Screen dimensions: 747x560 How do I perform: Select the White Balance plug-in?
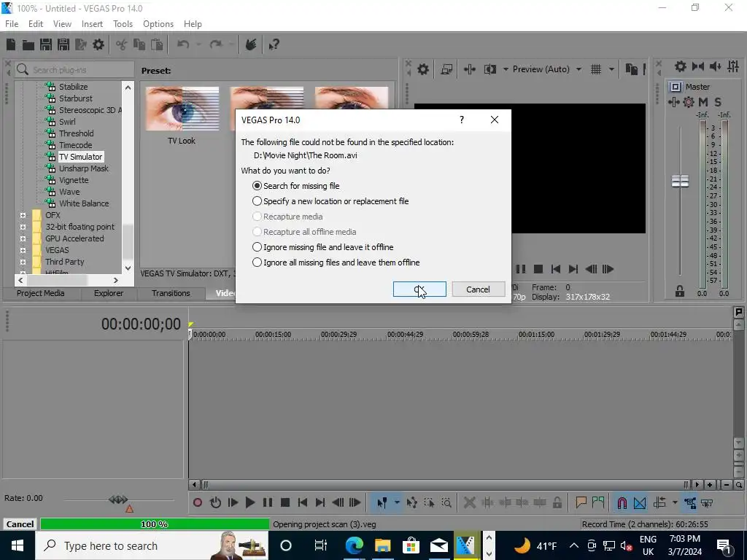pyautogui.click(x=84, y=203)
